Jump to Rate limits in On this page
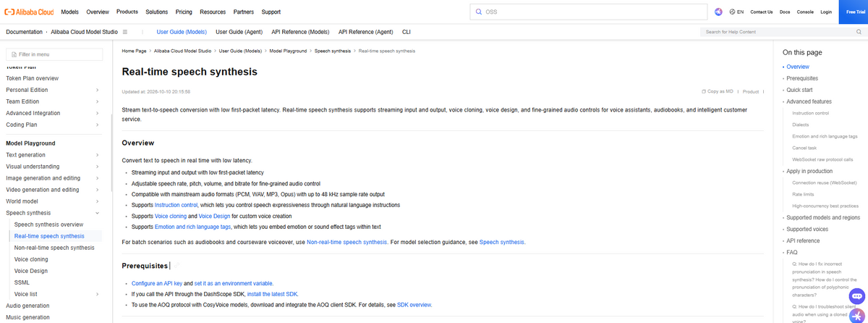The image size is (868, 323). point(804,194)
